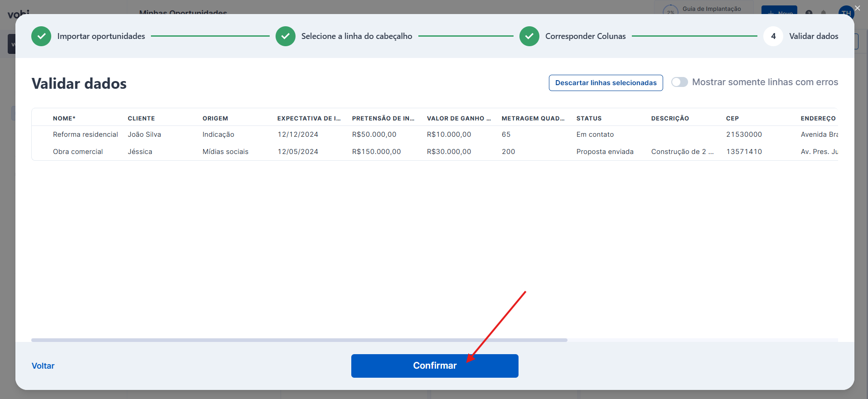Image resolution: width=868 pixels, height=399 pixels.
Task: Click the green check icon for Importar oportunidades
Action: pos(41,36)
